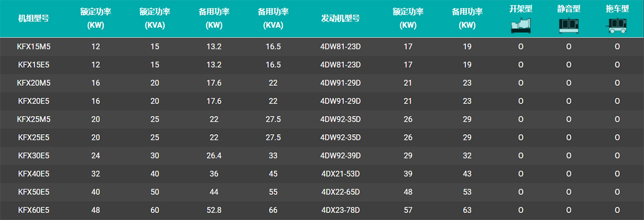Click the trailer-type generator icon
Viewport: 644px width, 220px height.
(x=617, y=26)
